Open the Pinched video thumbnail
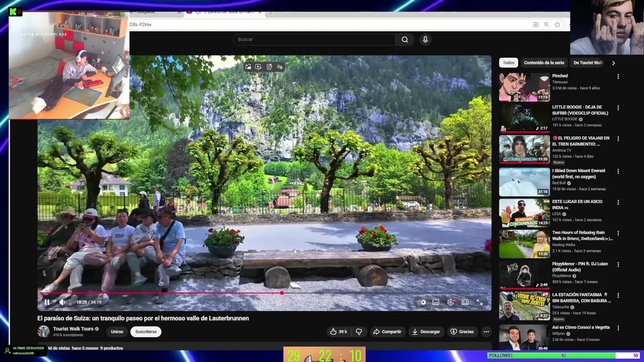This screenshot has width=644, height=362. (524, 87)
